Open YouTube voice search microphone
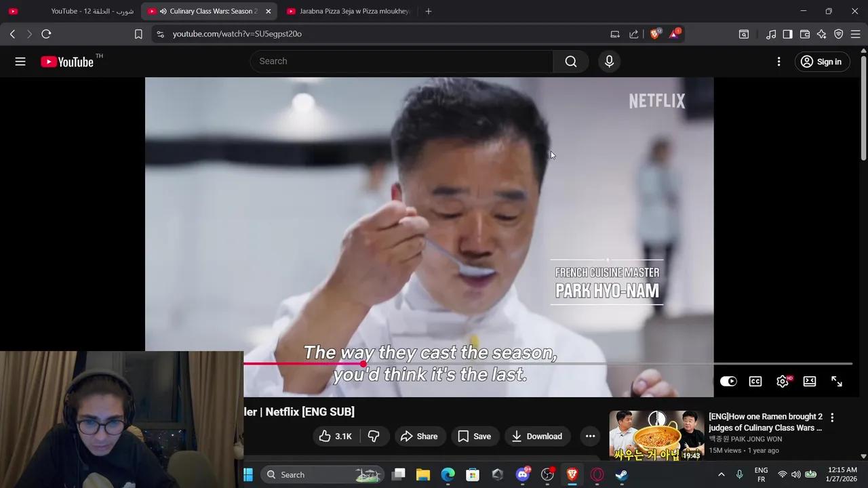Viewport: 868px width, 488px height. 609,62
